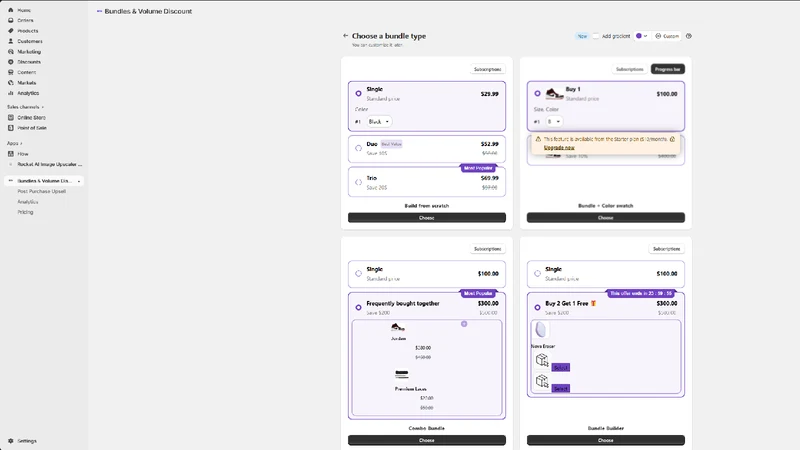Click the Premium Laces product thumbnail
The image size is (800, 450).
pos(402,374)
